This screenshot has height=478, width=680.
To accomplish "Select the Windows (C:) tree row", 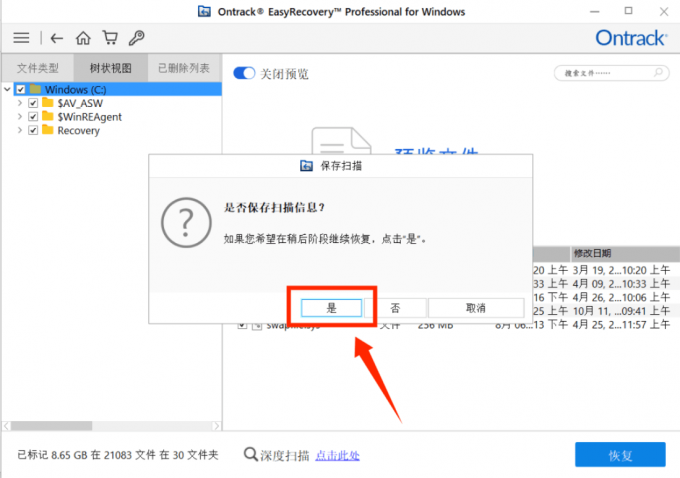I will click(x=118, y=89).
